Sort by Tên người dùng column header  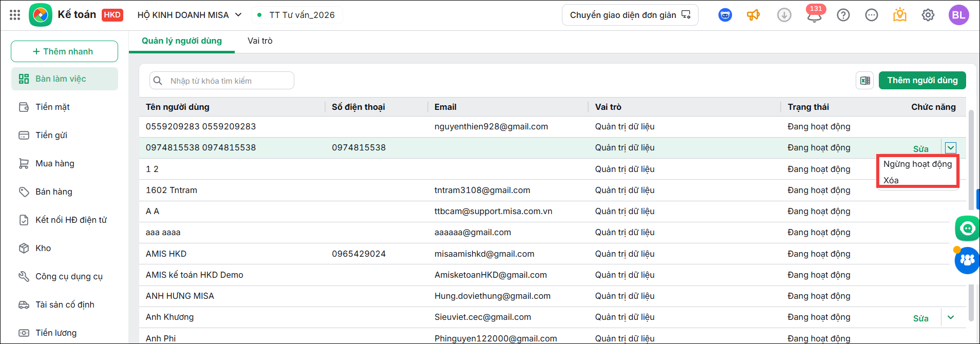click(177, 107)
